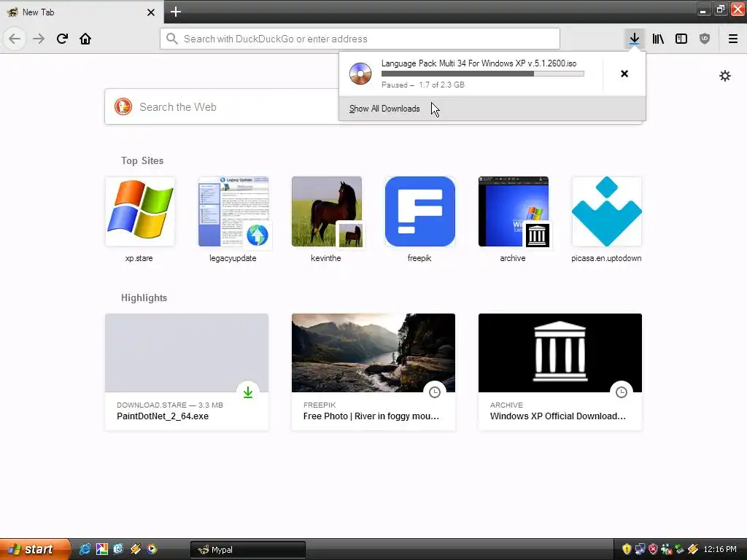Toggle the sidebars panel icon

tap(681, 39)
